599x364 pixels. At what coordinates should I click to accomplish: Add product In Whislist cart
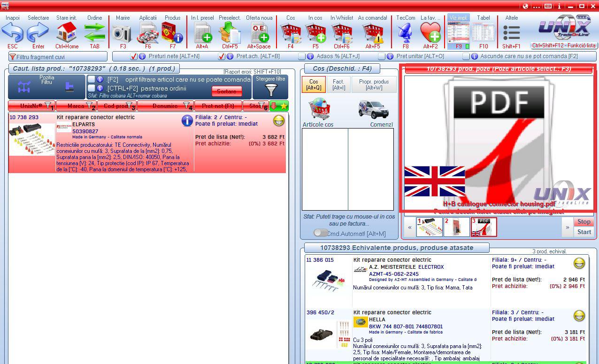[x=342, y=32]
